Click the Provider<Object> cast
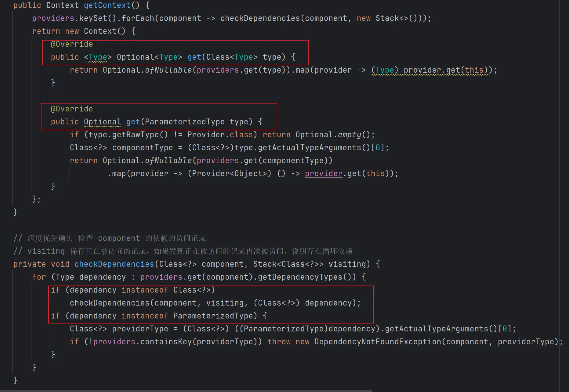Viewport: 569px width, 392px height. coord(229,174)
